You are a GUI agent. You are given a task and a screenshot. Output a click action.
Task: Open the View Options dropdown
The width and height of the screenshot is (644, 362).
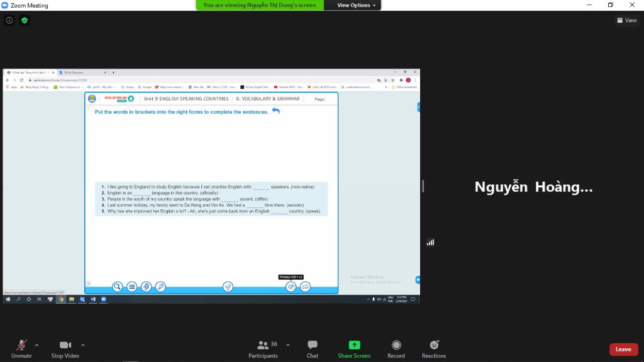click(356, 5)
